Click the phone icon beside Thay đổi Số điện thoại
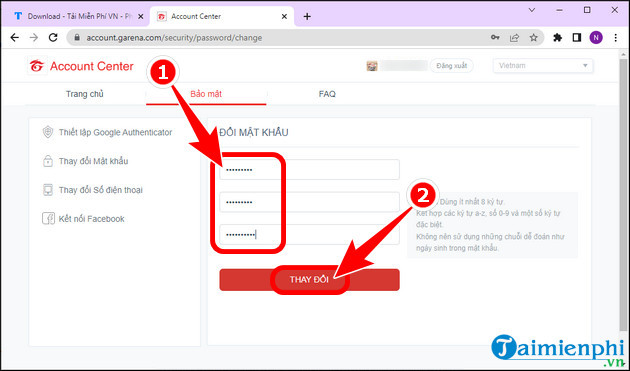This screenshot has width=630, height=371. 48,190
